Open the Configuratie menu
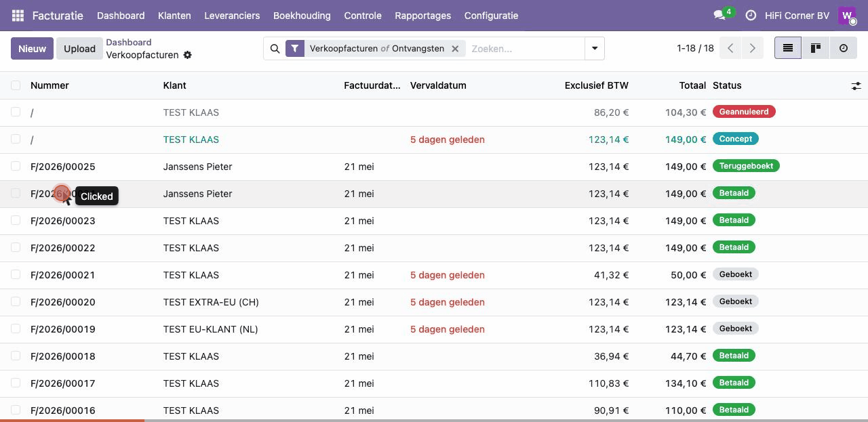This screenshot has width=868, height=422. pyautogui.click(x=491, y=16)
